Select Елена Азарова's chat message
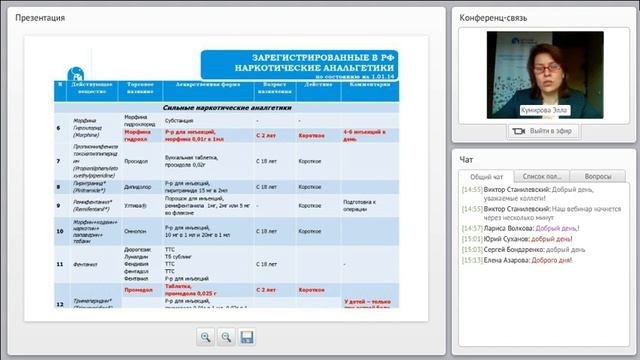This screenshot has width=640, height=360. point(517,260)
